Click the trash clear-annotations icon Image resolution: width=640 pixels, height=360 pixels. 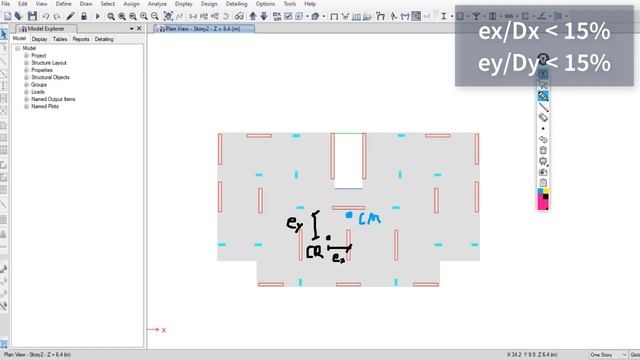pyautogui.click(x=543, y=150)
